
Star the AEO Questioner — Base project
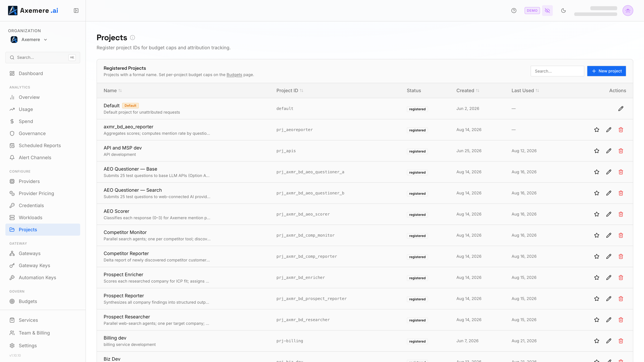597,172
